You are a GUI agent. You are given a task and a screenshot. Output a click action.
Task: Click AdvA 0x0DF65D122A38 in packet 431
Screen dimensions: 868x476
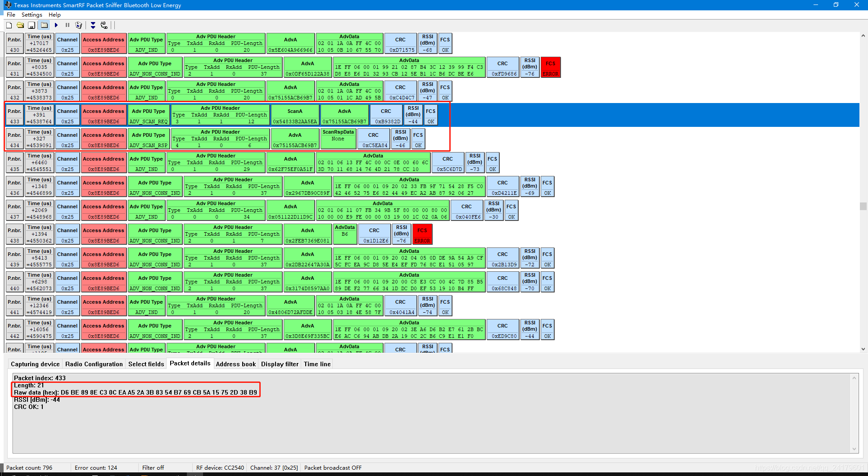pyautogui.click(x=307, y=67)
